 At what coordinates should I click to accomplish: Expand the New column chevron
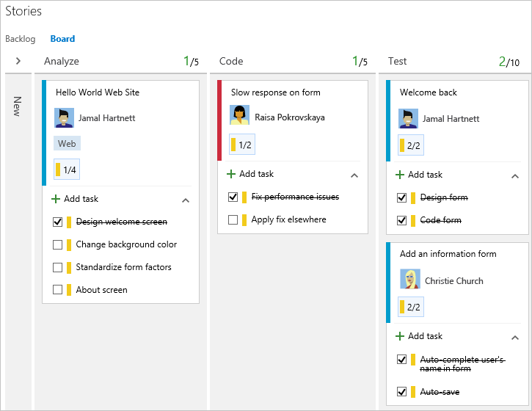click(18, 61)
